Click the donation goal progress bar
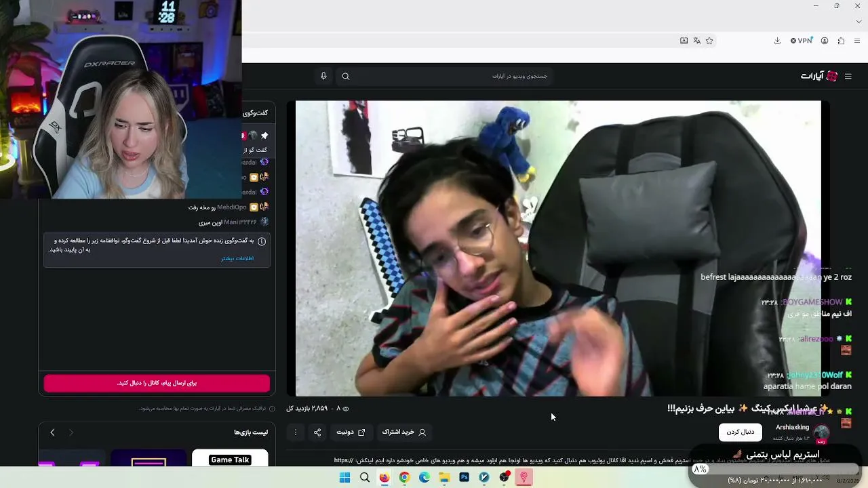 (776, 469)
